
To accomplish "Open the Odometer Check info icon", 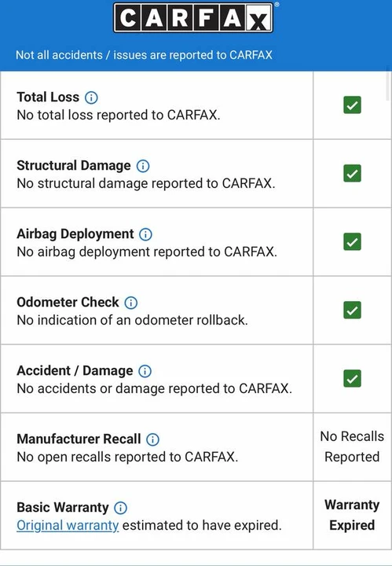I will pos(131,303).
